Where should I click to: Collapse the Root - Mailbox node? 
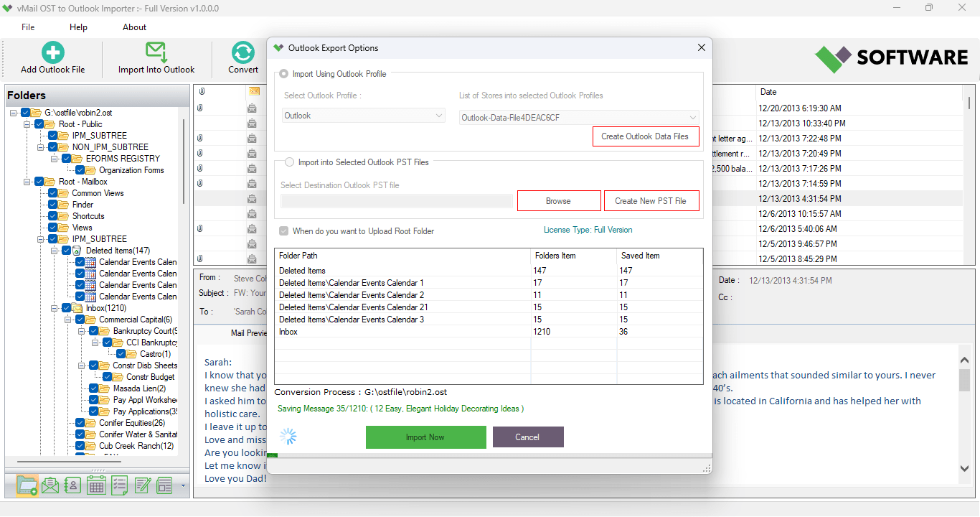point(27,182)
